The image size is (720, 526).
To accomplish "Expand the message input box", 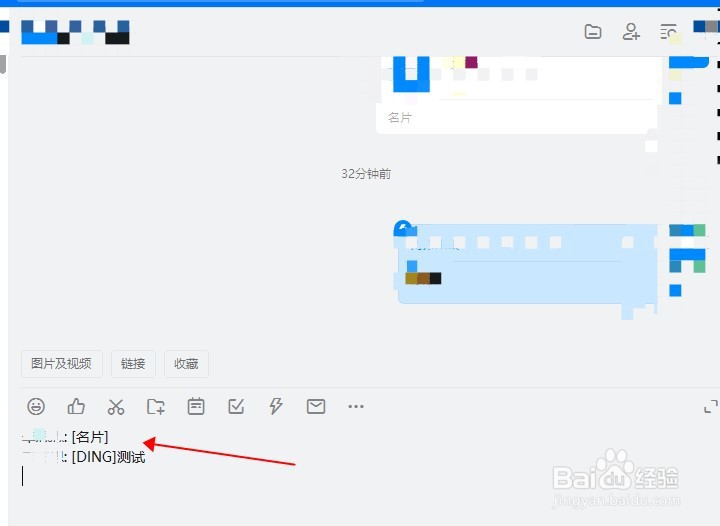I will [710, 407].
